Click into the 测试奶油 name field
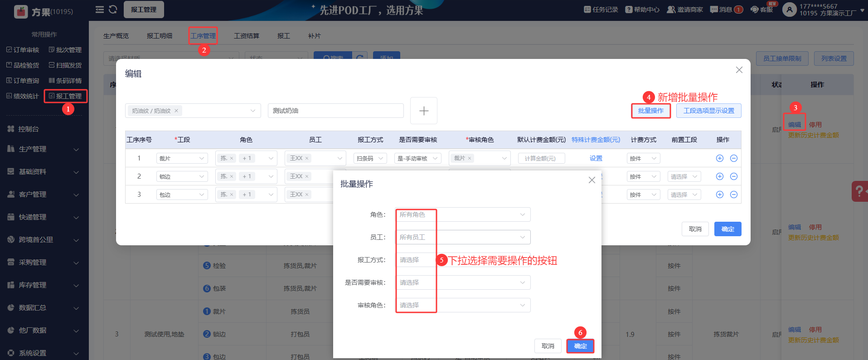 point(336,111)
